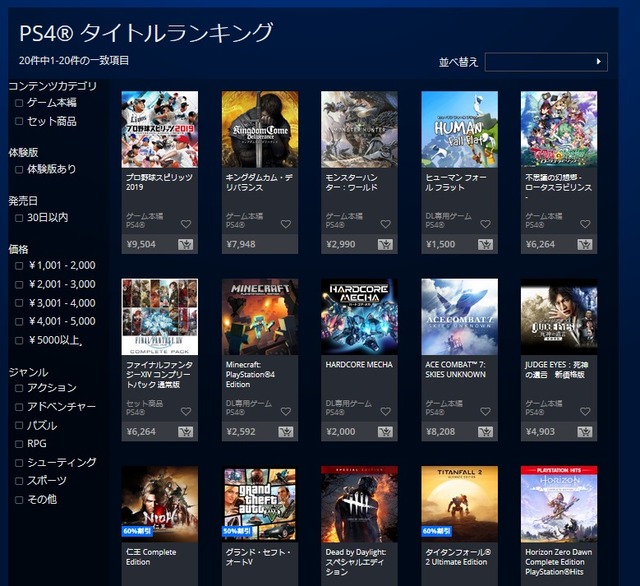
Task: Click the ¥7,948 price on キングダムカム・デリバランス
Action: [241, 244]
